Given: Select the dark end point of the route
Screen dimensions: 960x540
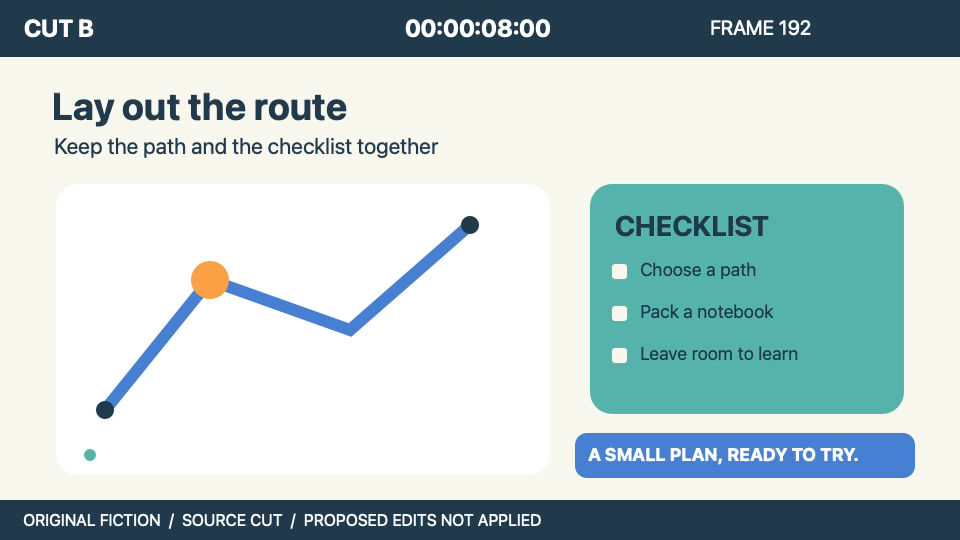Looking at the screenshot, I should coord(470,225).
